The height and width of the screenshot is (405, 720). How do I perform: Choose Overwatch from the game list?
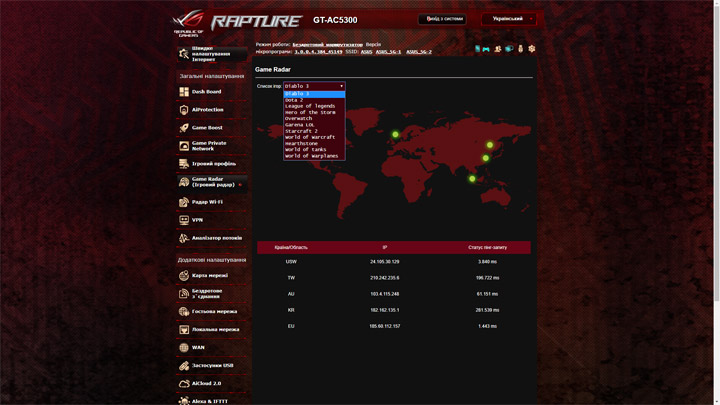point(314,118)
